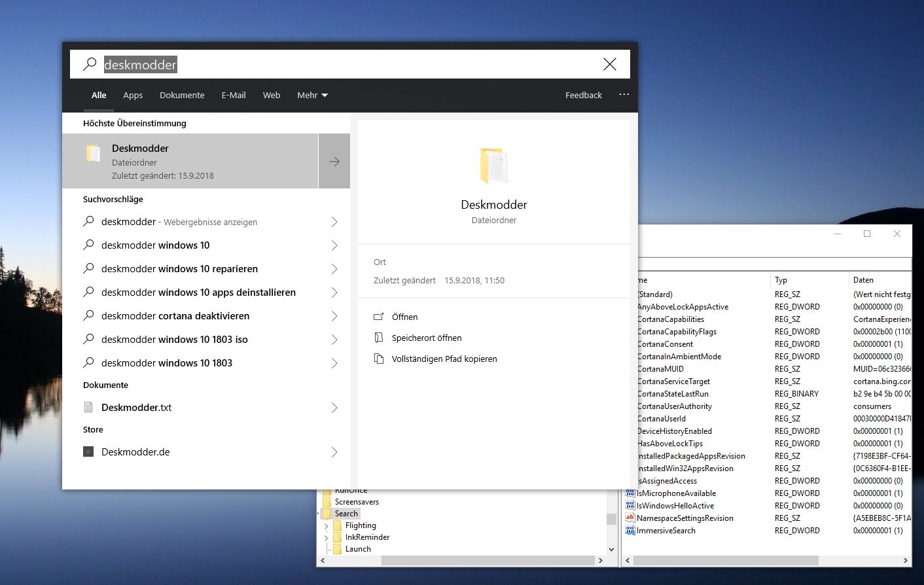This screenshot has height=585, width=924.
Task: Expand chevron for 'deskmodder cortana deaktivieren'
Action: pyautogui.click(x=334, y=316)
